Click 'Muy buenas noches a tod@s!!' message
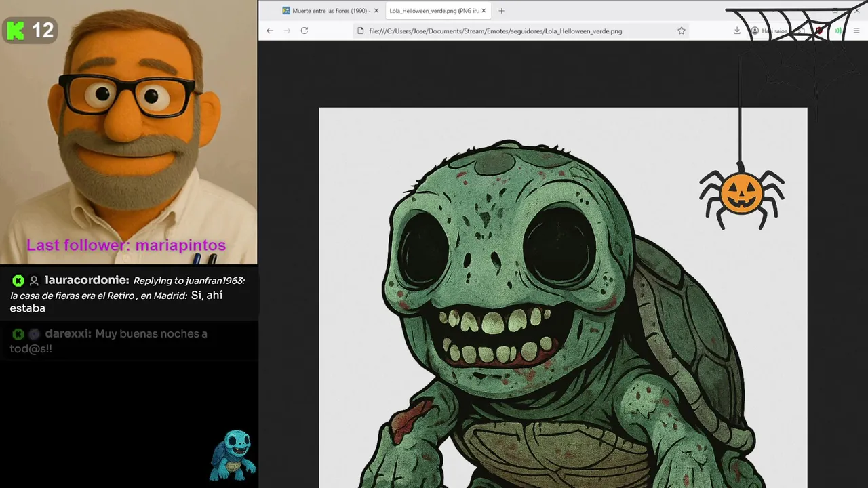Viewport: 868px width, 488px height. point(108,341)
